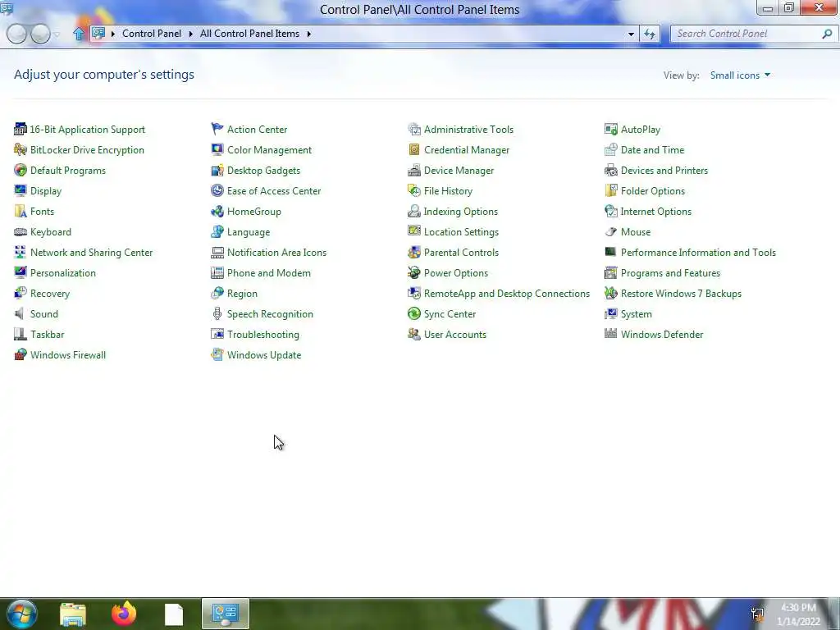840x630 pixels.
Task: Open the View by Small icons dropdown
Action: [x=740, y=75]
